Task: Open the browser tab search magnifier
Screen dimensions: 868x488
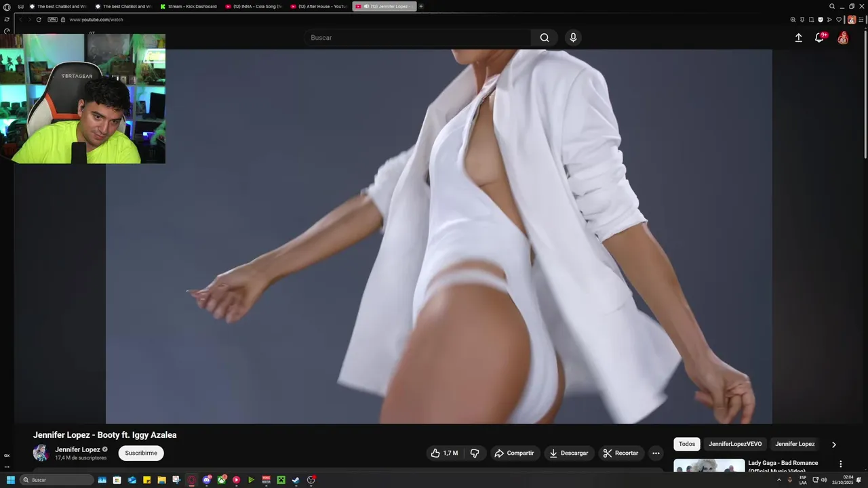Action: pyautogui.click(x=832, y=6)
